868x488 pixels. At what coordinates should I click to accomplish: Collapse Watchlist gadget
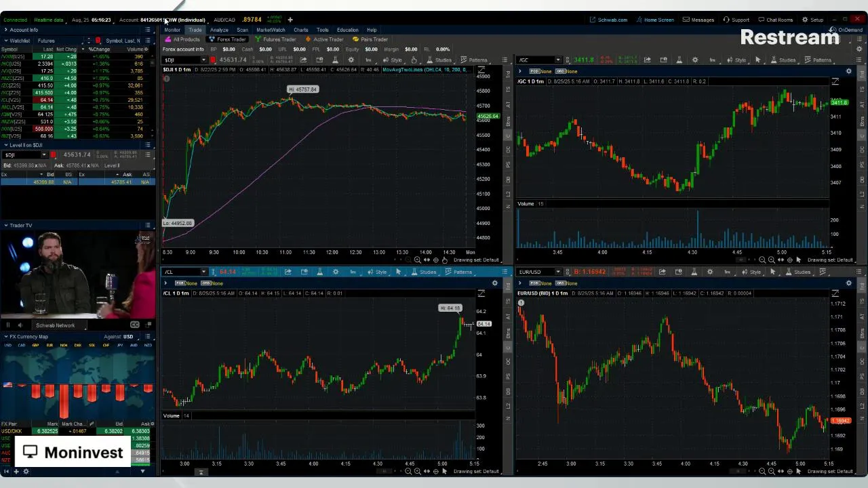[5, 41]
